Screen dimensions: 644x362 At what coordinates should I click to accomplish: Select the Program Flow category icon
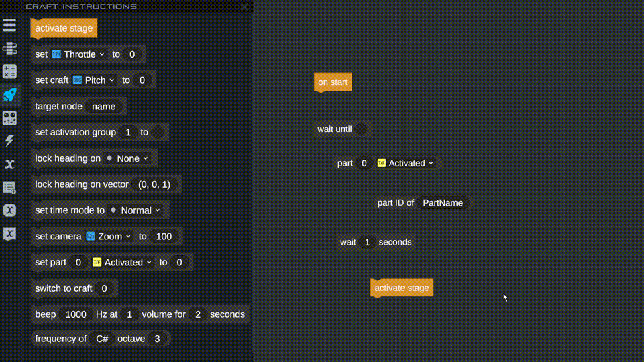(9, 48)
